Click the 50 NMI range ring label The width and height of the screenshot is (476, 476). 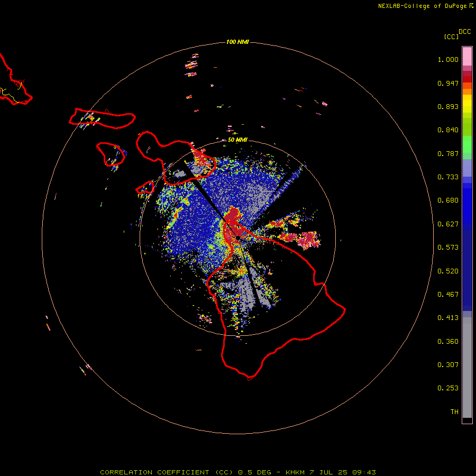237,140
